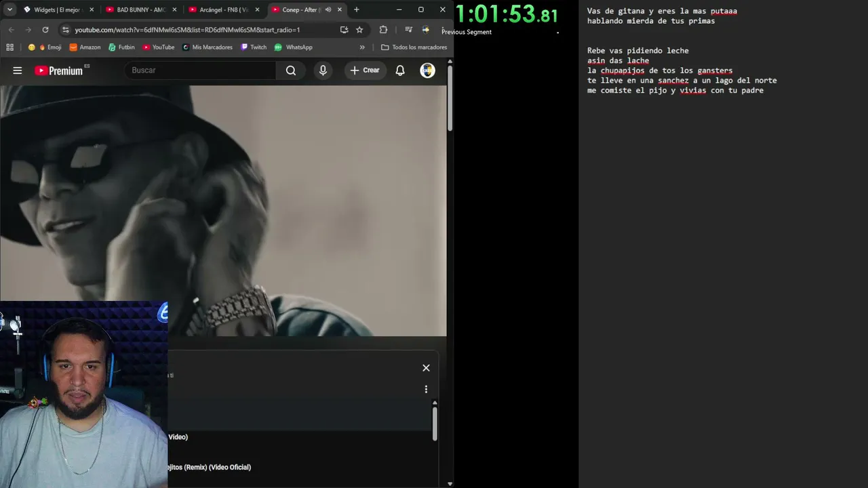Click the line 'Vas de gitana y eres la mas putaaa'
Screen dimensions: 868x488
point(662,12)
